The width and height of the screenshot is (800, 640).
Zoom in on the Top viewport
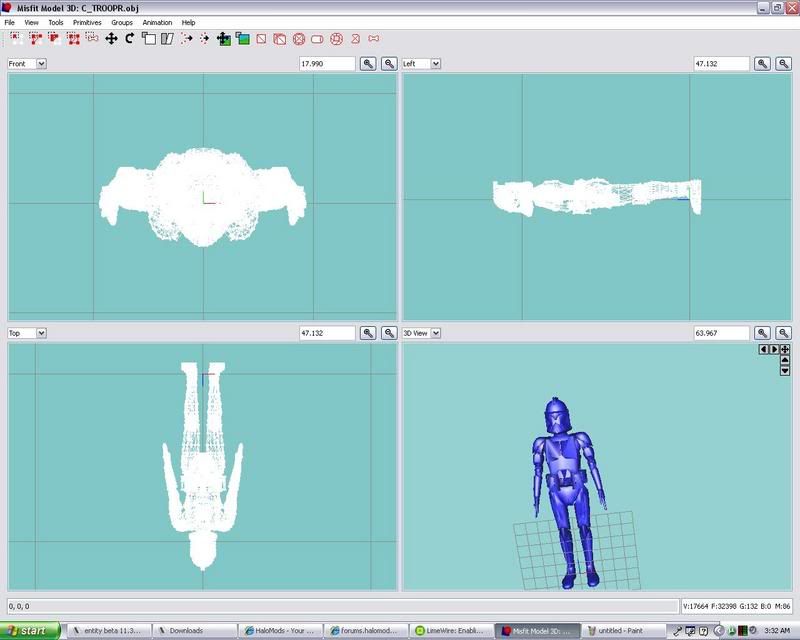[x=368, y=333]
